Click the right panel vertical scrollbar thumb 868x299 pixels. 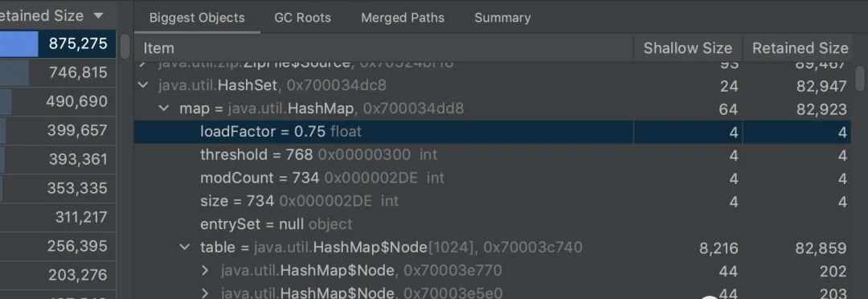point(859,78)
